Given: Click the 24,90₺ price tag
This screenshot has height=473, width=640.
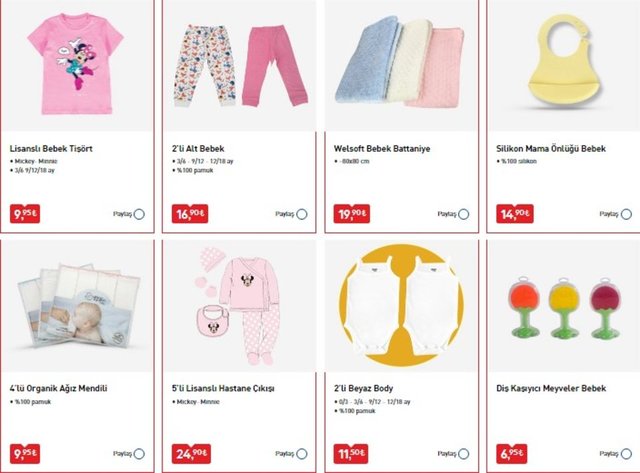Looking at the screenshot, I should click(x=191, y=453).
